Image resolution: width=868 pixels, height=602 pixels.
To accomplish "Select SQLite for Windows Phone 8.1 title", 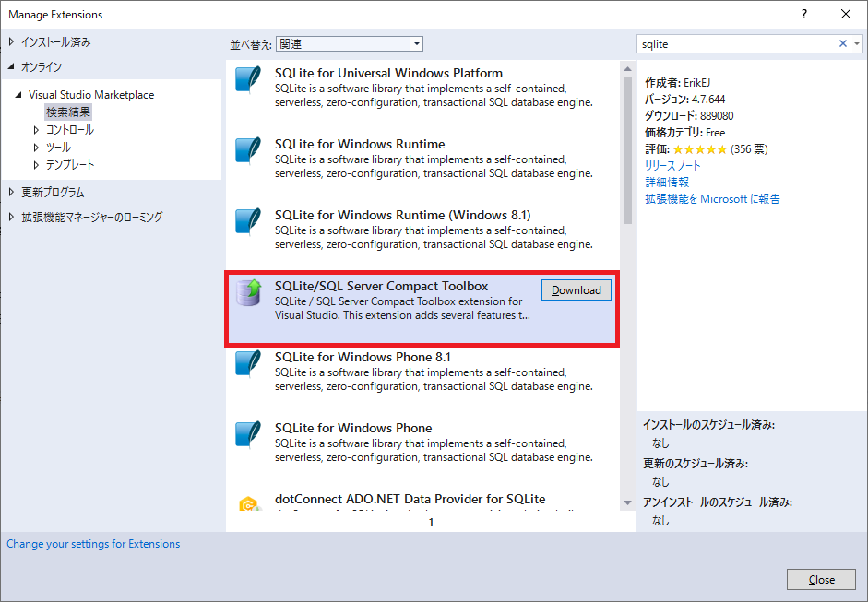I will click(x=363, y=357).
